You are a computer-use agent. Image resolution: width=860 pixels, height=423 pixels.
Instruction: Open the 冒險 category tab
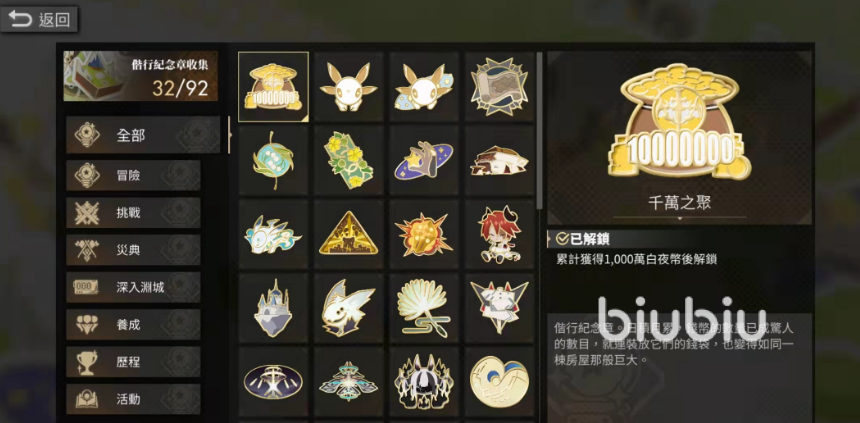click(133, 176)
